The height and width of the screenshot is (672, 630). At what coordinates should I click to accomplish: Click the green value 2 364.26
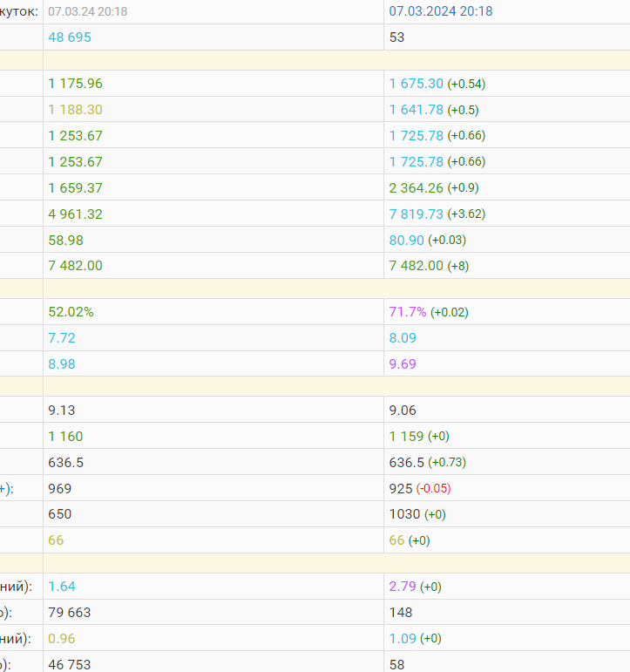pyautogui.click(x=416, y=187)
